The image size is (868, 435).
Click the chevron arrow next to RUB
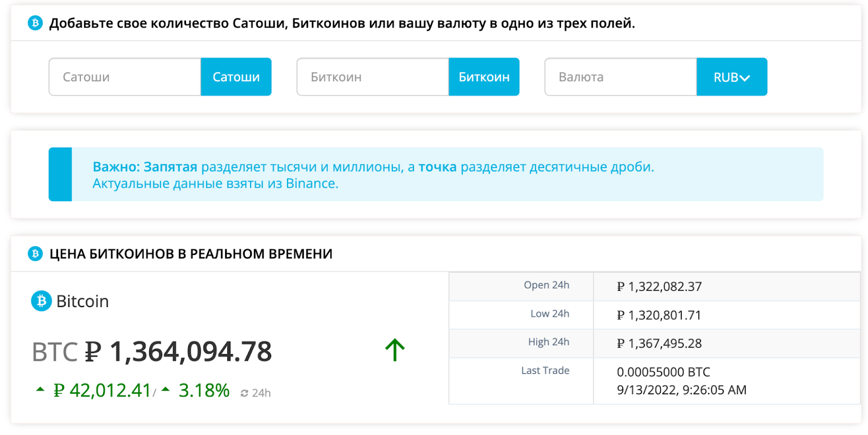[x=745, y=78]
